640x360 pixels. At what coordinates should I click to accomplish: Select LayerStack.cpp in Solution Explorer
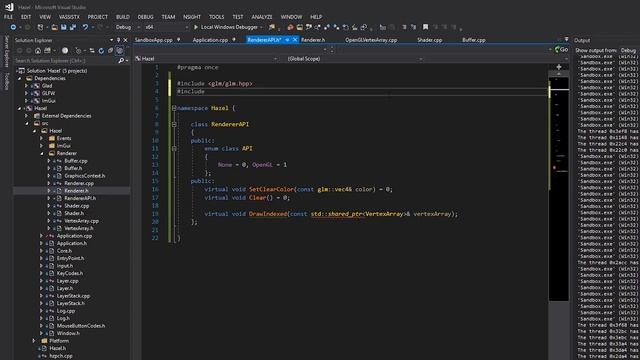pyautogui.click(x=73, y=296)
